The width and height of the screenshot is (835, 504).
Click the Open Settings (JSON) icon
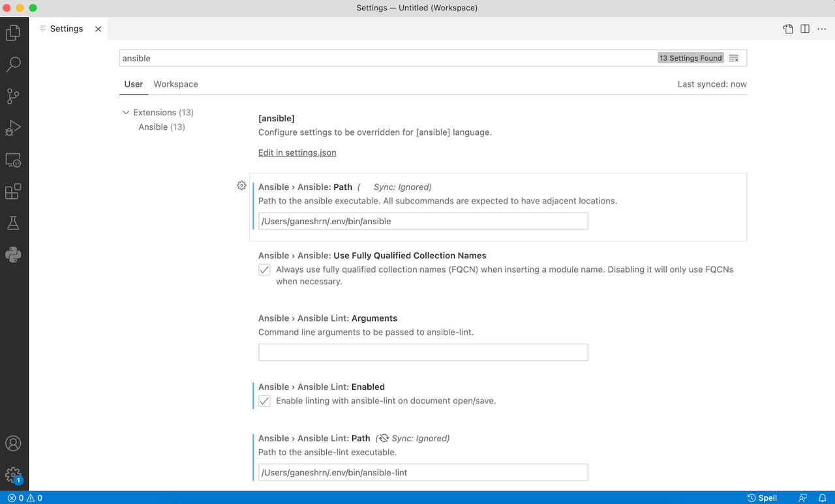pyautogui.click(x=787, y=29)
